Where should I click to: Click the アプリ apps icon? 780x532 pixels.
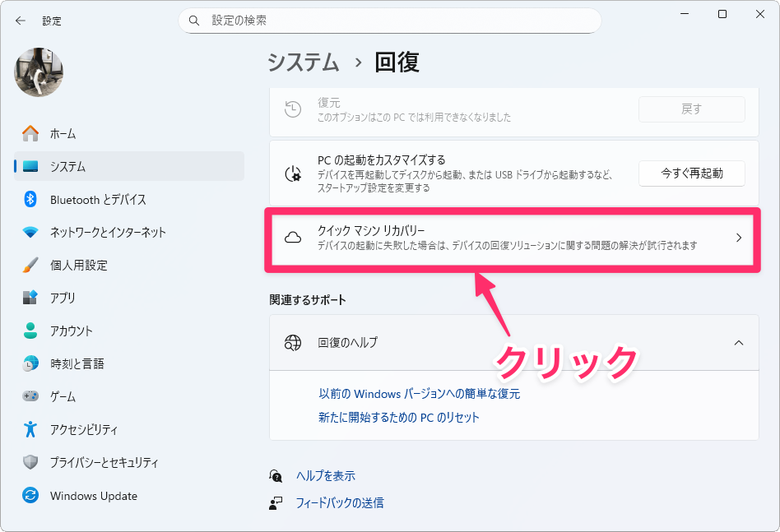(30, 298)
